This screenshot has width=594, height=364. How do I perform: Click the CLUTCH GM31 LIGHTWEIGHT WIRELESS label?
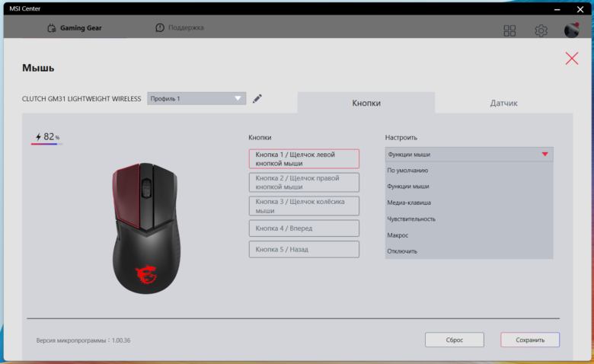[x=81, y=99]
